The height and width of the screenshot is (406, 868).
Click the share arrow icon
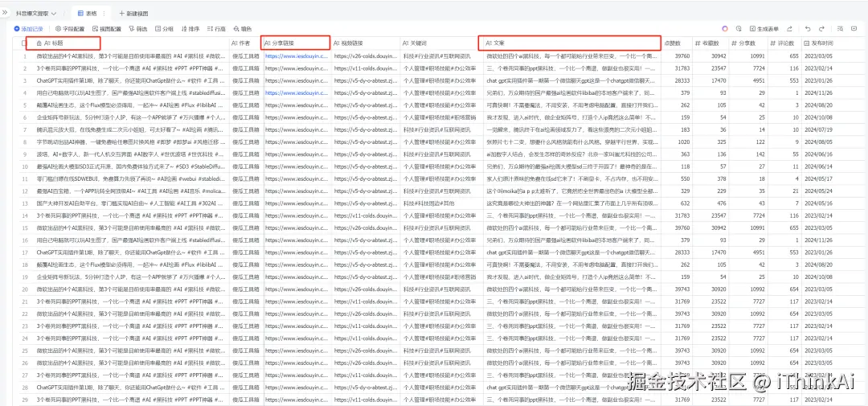789,29
